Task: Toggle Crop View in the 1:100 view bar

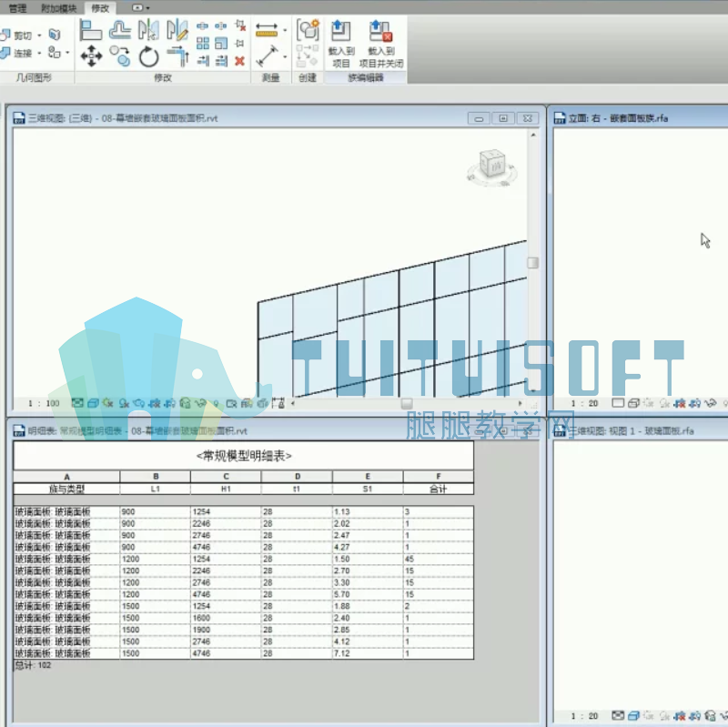Action: pyautogui.click(x=155, y=403)
